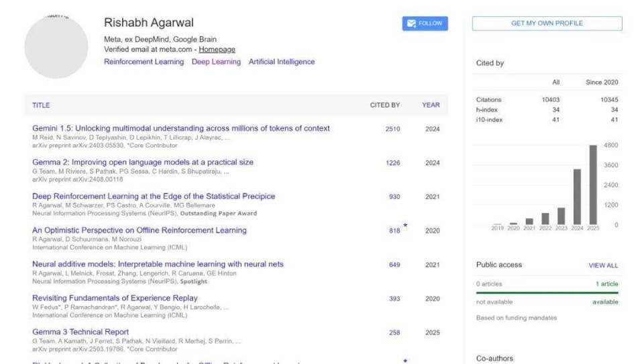View the 2510 citations count link

point(393,129)
